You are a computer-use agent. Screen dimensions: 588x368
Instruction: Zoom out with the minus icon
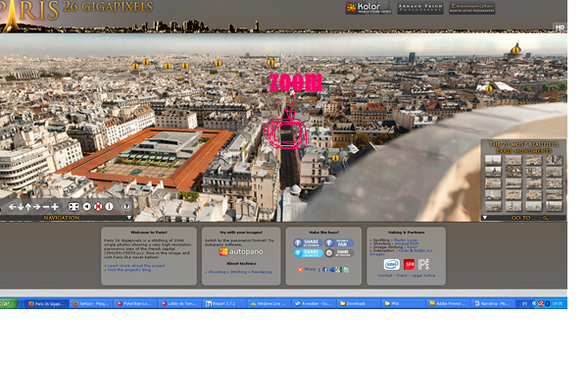pyautogui.click(x=46, y=207)
